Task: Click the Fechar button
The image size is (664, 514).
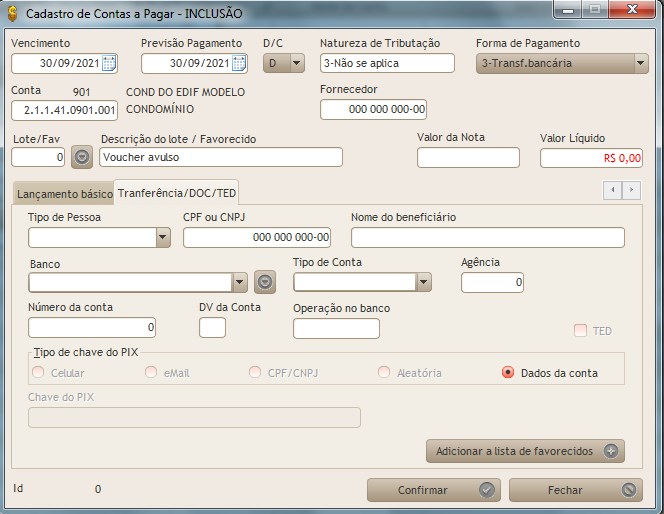Action: click(574, 490)
